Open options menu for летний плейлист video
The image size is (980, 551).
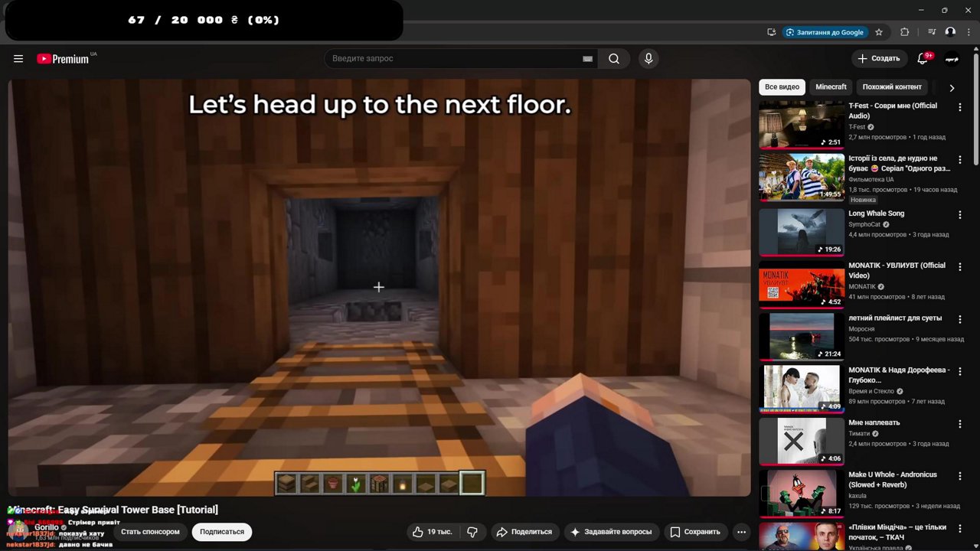tap(960, 319)
